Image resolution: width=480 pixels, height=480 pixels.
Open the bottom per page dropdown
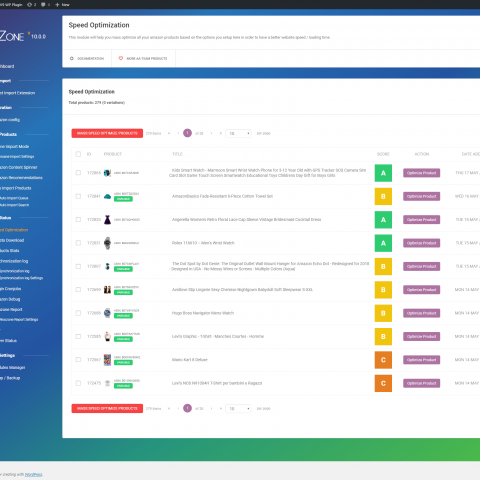pos(238,408)
